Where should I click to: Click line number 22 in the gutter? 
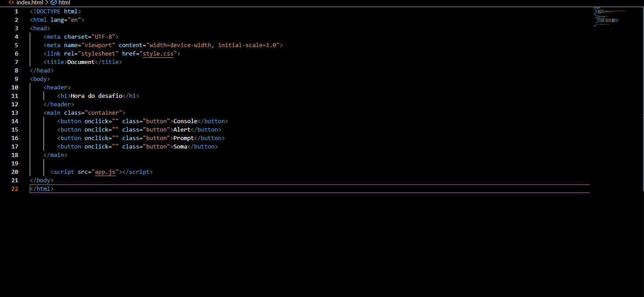point(15,189)
